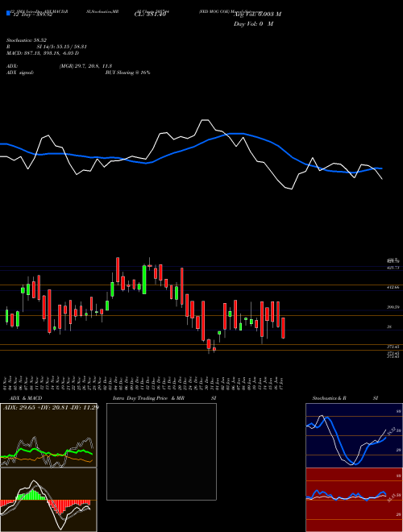Screen dimensions: 403x532
Task: Select the '(MGR) 29.7, 20.8, 11.3' values
Action: click(85, 66)
